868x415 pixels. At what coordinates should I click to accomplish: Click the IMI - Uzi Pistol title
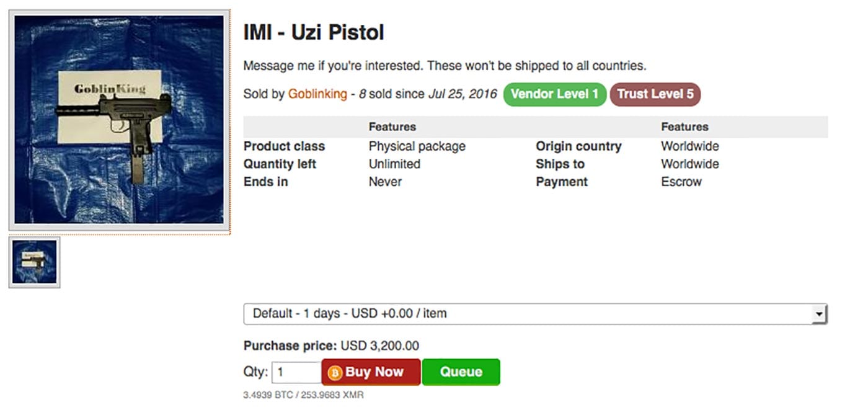(314, 32)
